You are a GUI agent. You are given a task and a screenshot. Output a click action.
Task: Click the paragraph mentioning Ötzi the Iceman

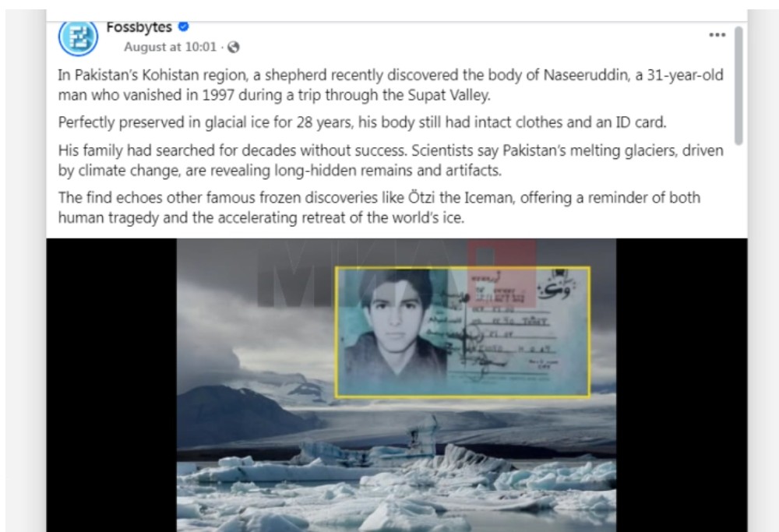click(379, 208)
